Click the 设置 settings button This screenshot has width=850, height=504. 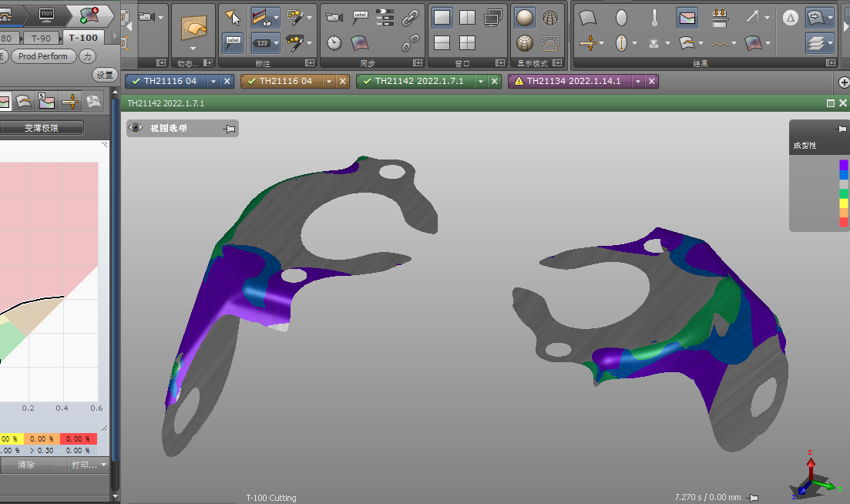(105, 75)
